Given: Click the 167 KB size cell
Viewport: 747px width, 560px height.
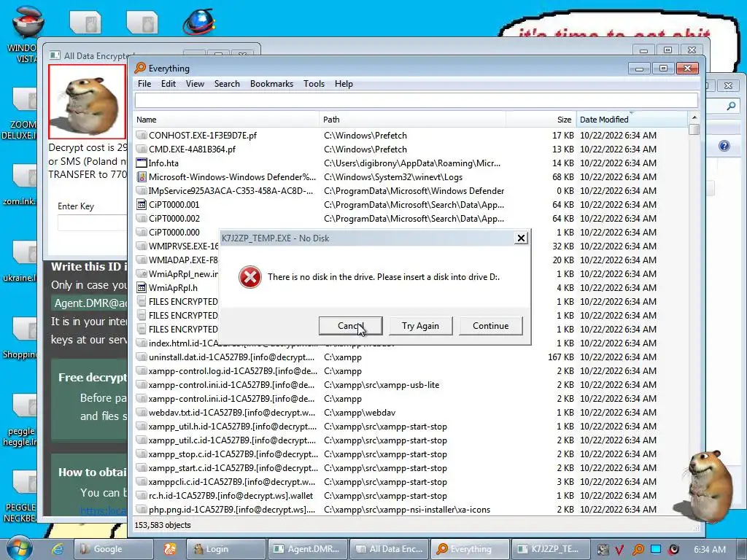Looking at the screenshot, I should click(561, 357).
